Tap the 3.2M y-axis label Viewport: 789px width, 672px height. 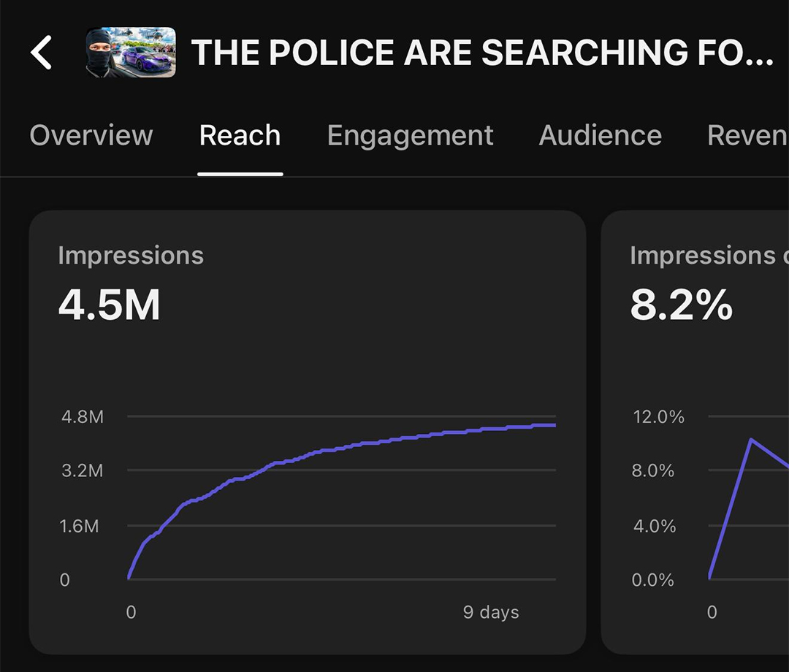coord(83,470)
